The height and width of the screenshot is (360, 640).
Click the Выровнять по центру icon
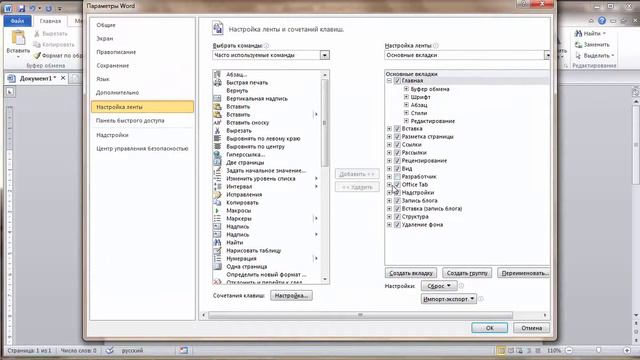217,147
